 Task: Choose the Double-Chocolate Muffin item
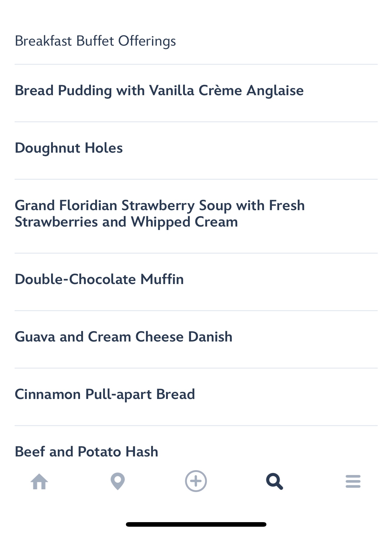click(99, 279)
